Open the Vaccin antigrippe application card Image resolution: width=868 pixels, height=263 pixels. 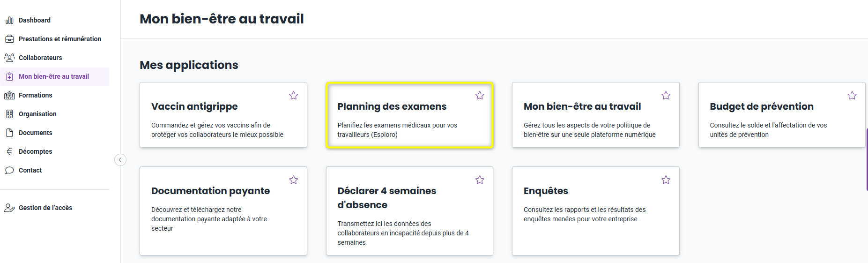223,115
